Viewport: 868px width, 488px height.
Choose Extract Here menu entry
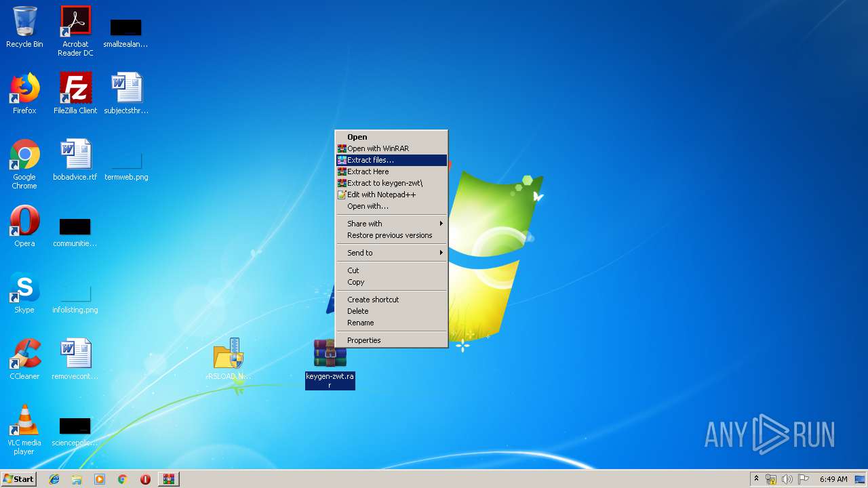pos(391,171)
